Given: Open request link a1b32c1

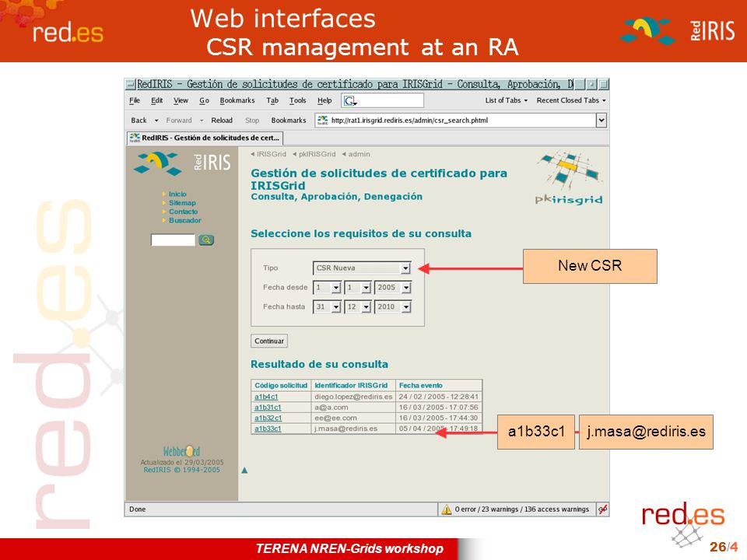Looking at the screenshot, I should (268, 418).
